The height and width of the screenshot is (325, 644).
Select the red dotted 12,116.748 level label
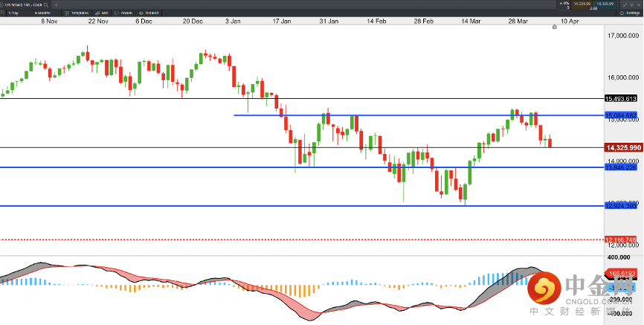[x=621, y=239]
